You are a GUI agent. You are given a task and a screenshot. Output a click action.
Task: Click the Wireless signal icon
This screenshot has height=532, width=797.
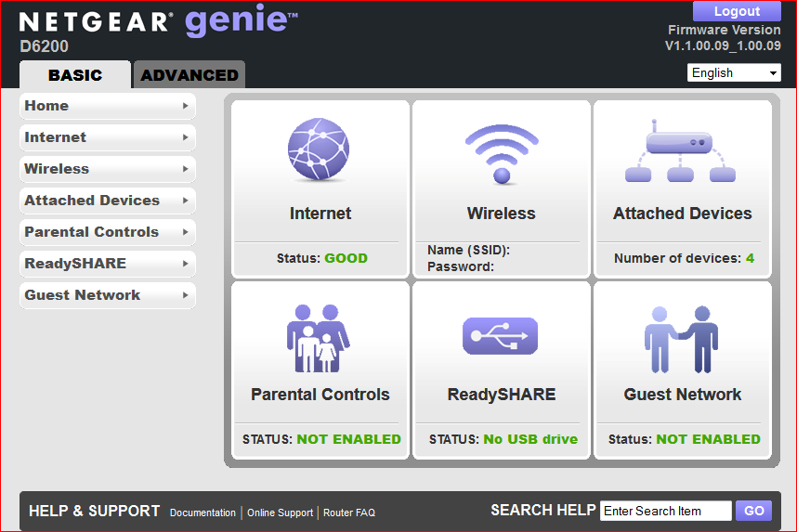tap(502, 154)
